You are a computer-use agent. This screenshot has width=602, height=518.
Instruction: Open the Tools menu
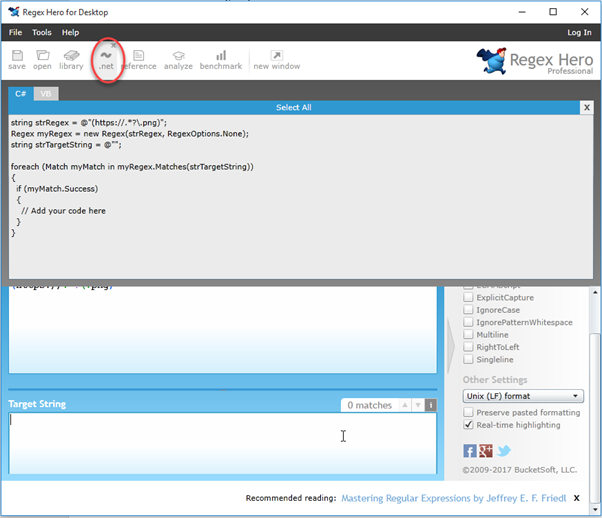pos(41,32)
